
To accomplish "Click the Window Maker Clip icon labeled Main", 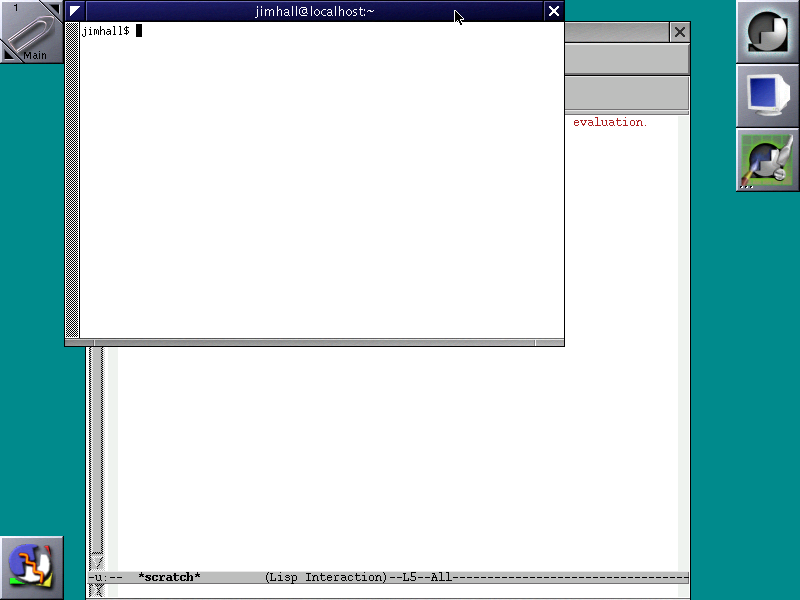I will click(x=32, y=32).
